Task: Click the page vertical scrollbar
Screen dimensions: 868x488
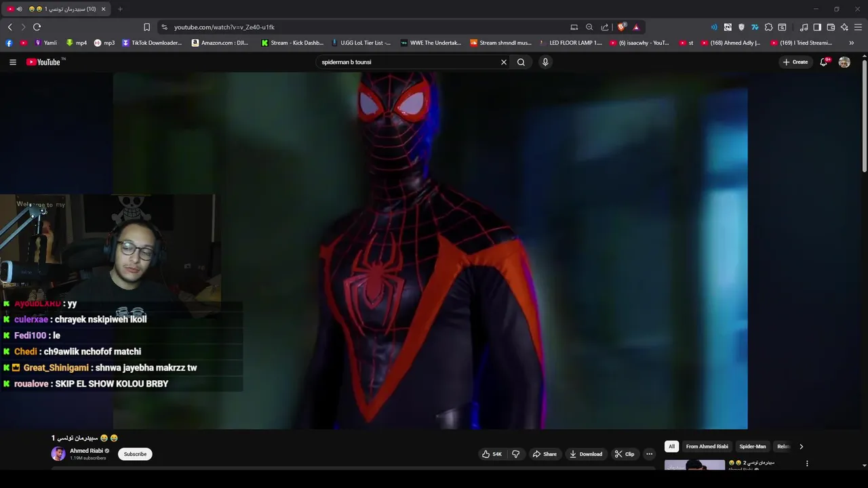Action: coord(864,115)
